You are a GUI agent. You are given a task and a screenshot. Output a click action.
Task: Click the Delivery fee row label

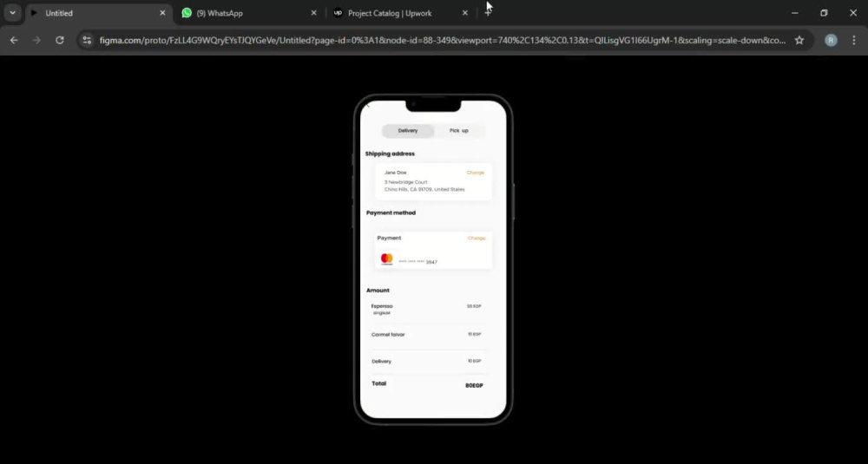381,361
